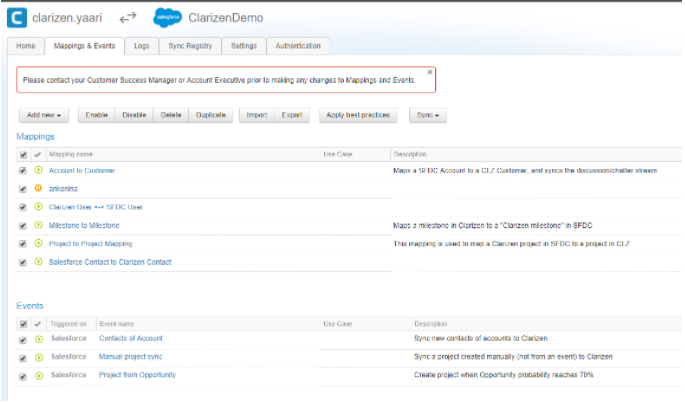685x402 pixels.
Task: Dismiss the red warning banner
Action: coord(430,72)
